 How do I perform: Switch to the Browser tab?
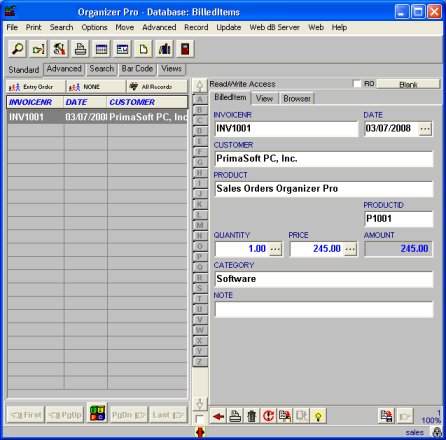coord(297,99)
